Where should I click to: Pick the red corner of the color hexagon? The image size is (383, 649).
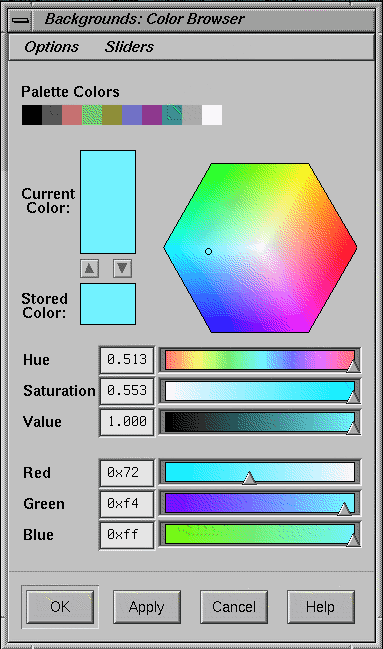[353, 248]
